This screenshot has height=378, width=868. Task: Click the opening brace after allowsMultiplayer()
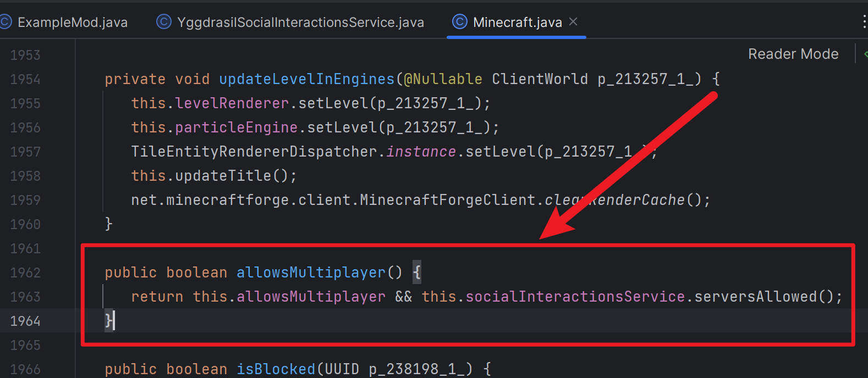(x=417, y=273)
